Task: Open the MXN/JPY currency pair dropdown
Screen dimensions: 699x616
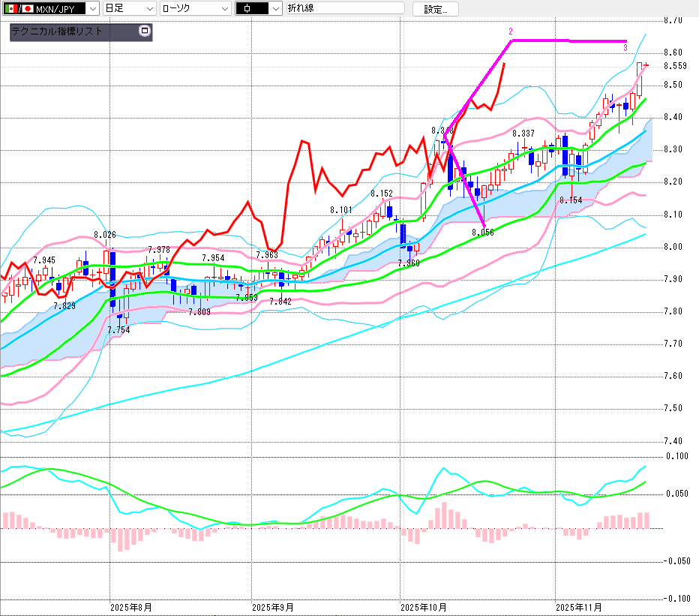Action: [x=91, y=8]
